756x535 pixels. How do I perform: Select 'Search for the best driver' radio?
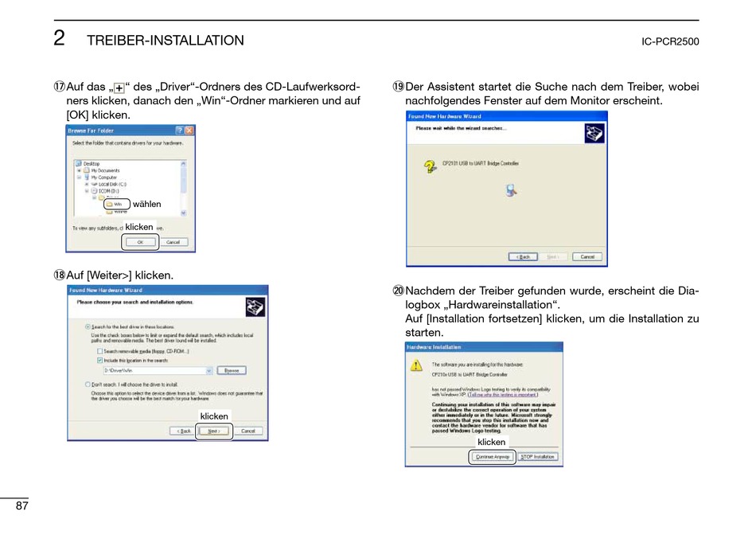point(88,326)
